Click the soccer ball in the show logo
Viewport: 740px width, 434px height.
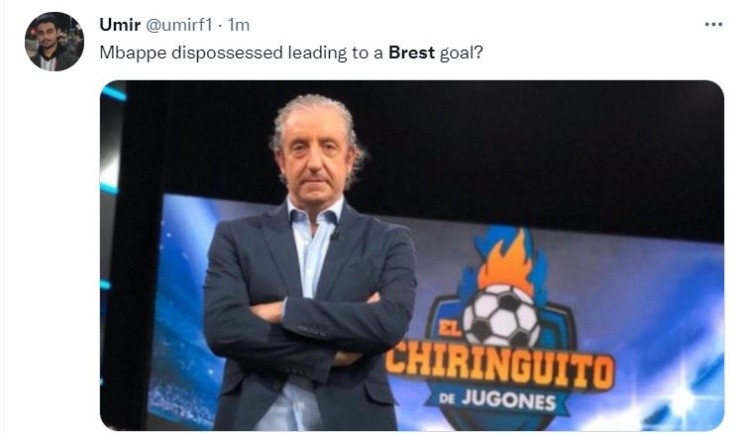(x=501, y=315)
